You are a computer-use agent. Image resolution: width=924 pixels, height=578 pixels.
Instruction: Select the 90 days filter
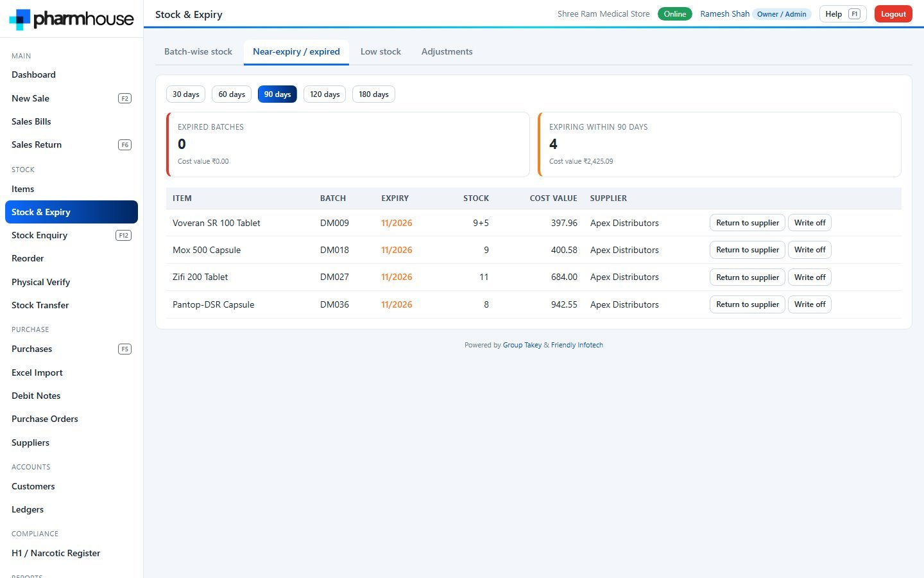[277, 94]
